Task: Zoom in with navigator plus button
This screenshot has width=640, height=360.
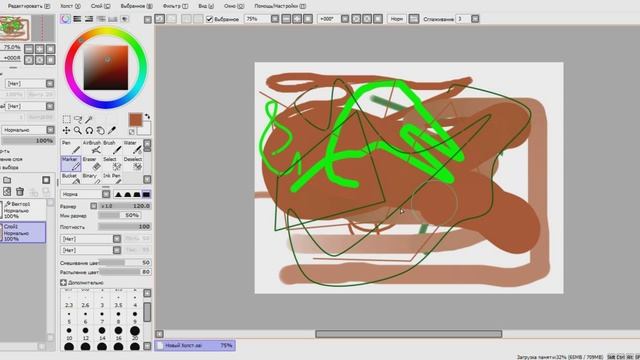Action: (40, 49)
